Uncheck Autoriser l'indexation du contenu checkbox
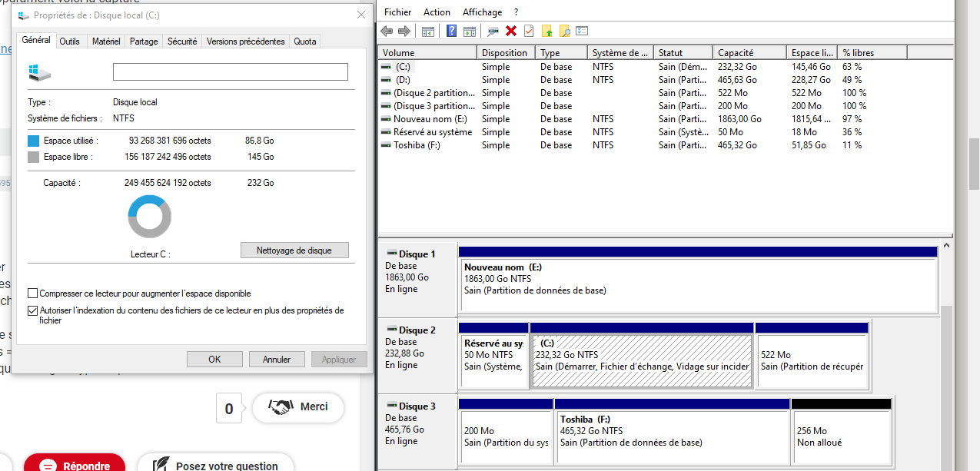Viewport: 980px width, 471px height. (x=32, y=310)
